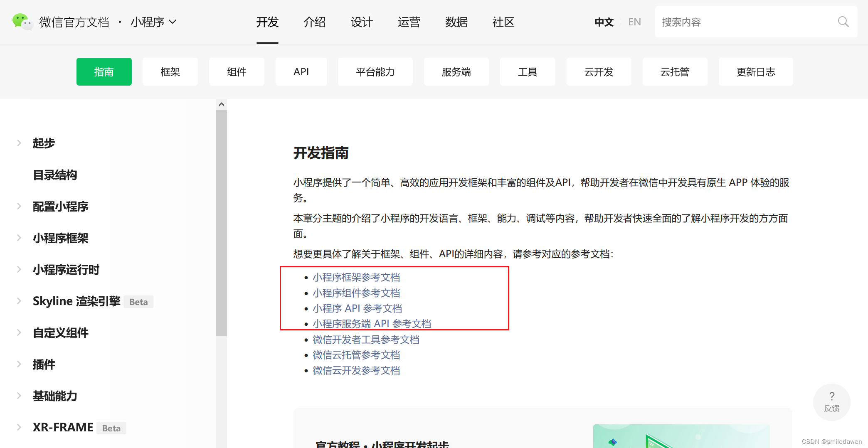The width and height of the screenshot is (868, 448).
Task: Open the Skyline 渲染引擎 sidebar label
Action: click(76, 301)
